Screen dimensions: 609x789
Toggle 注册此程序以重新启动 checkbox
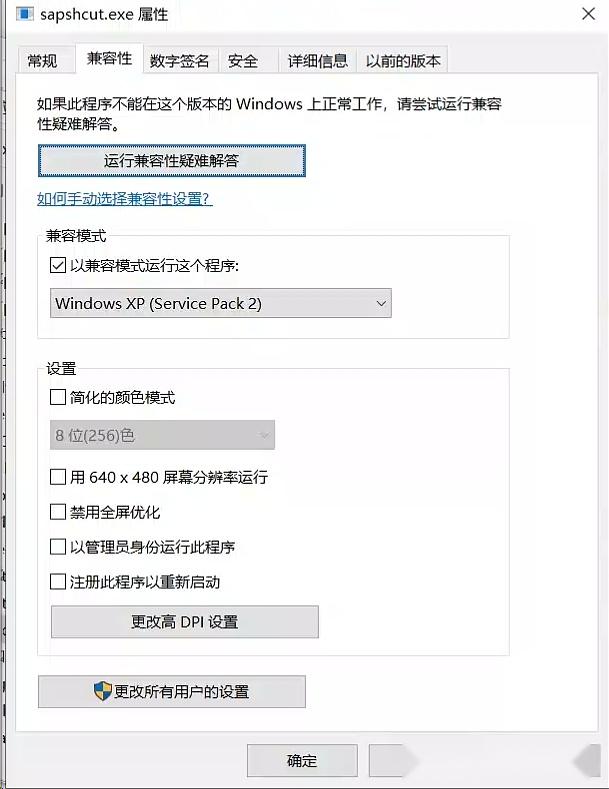pos(58,582)
